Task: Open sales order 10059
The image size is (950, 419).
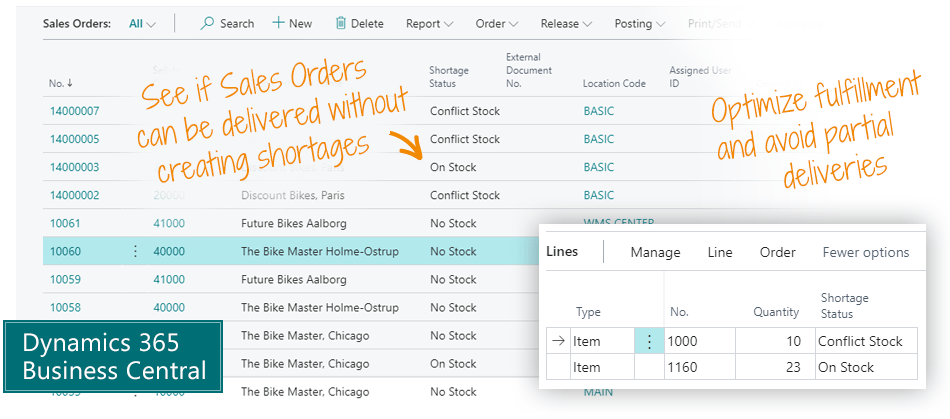Action: pos(65,280)
